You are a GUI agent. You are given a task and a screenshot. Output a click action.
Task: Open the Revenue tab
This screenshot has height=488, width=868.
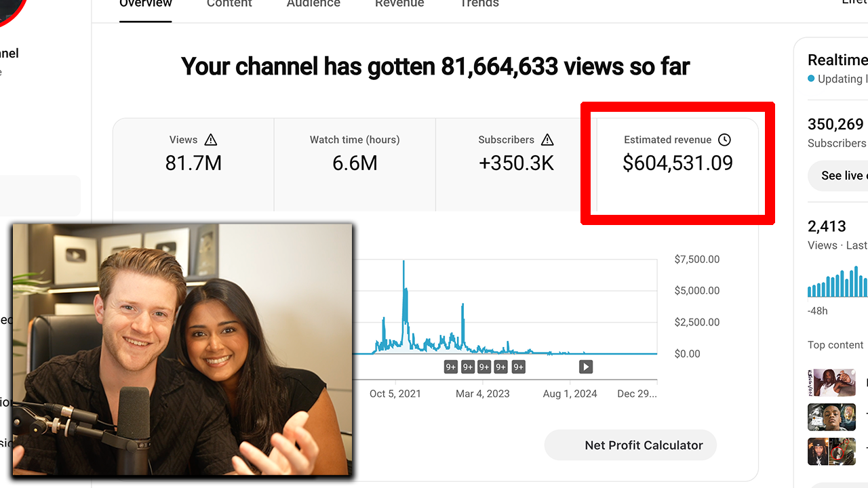[399, 4]
